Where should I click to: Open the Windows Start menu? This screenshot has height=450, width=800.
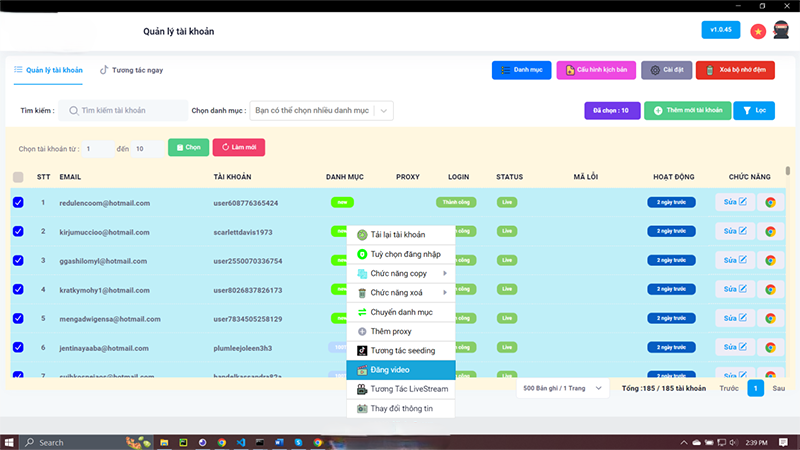(11, 441)
